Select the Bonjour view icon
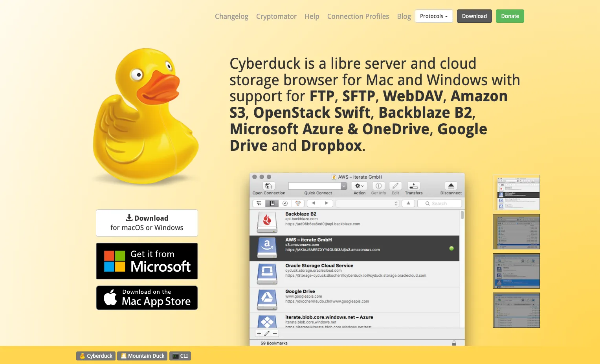The image size is (600, 364). click(298, 203)
